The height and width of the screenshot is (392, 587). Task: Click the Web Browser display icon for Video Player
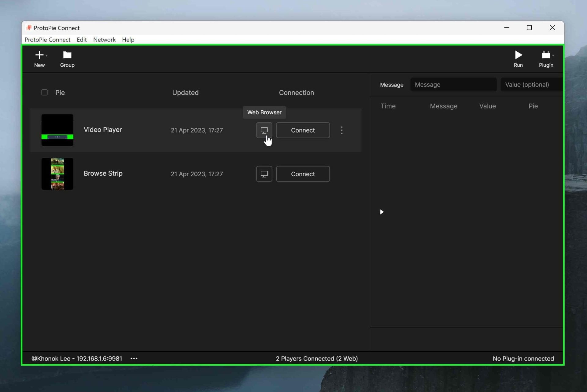264,130
